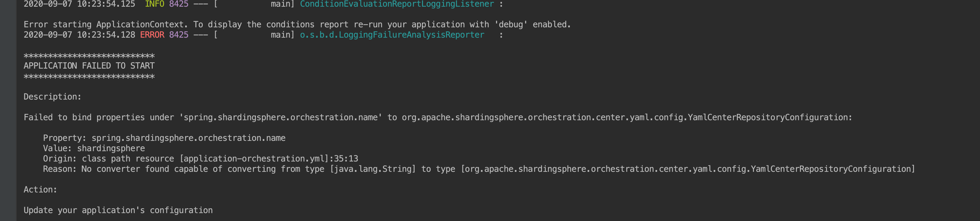Click the red ERROR log level
Screen dimensions: 980x221
pos(152,35)
